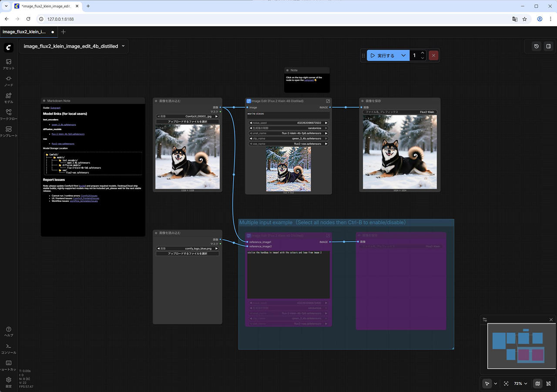The width and height of the screenshot is (557, 392).
Task: Click the fit-view focus icon beside 72%
Action: (506, 384)
